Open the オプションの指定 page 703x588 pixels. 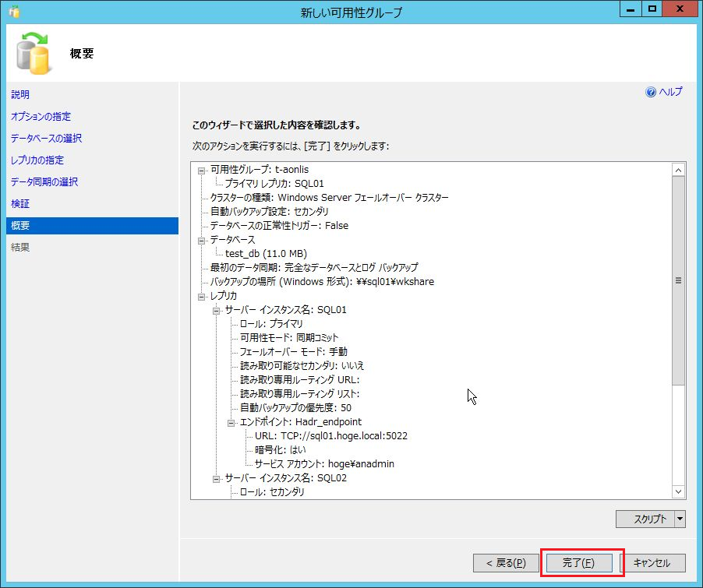tap(41, 117)
